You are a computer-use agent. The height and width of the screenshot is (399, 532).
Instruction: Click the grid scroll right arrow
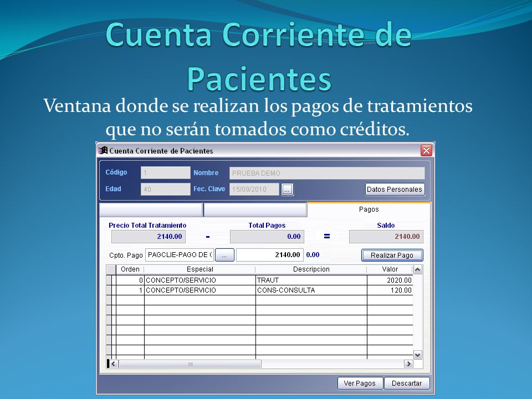(408, 364)
